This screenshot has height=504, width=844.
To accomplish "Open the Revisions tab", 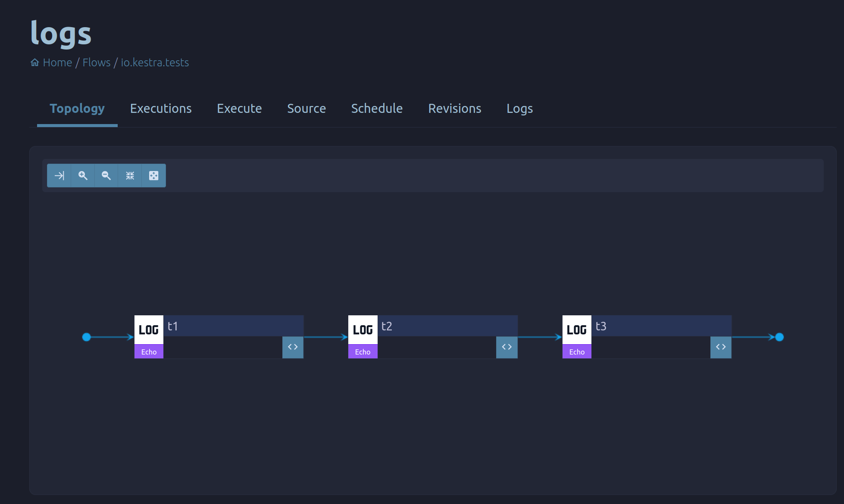I will [x=455, y=109].
